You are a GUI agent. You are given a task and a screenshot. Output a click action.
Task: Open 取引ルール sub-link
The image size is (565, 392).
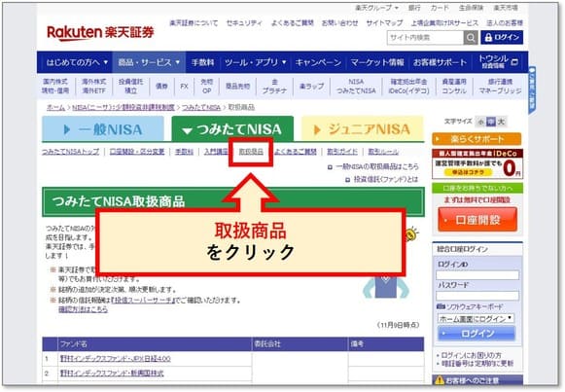(383, 152)
